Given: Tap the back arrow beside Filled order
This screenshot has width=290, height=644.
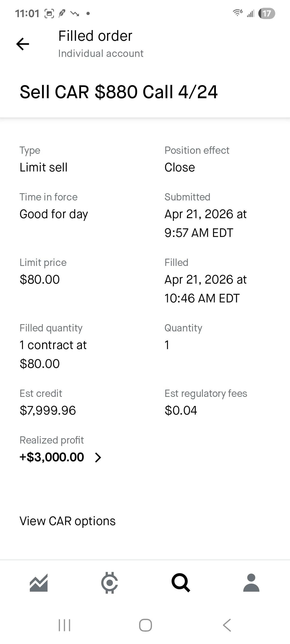Looking at the screenshot, I should [x=23, y=44].
